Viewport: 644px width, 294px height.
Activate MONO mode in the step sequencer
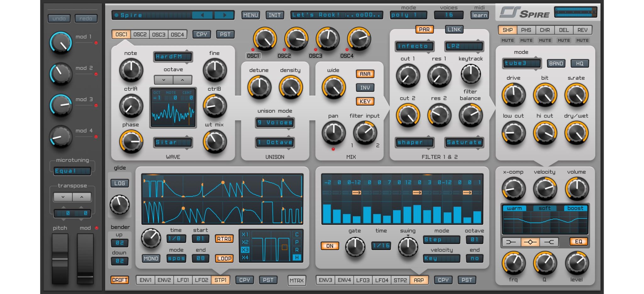pyautogui.click(x=151, y=259)
